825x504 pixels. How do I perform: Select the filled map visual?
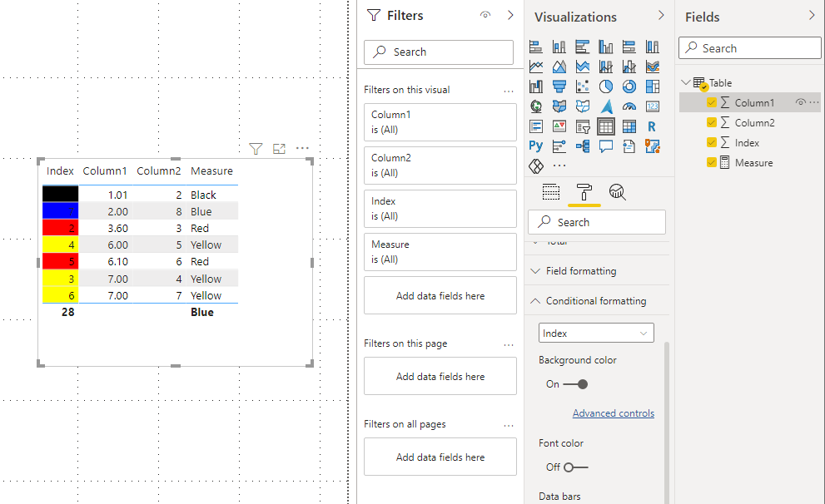click(559, 106)
